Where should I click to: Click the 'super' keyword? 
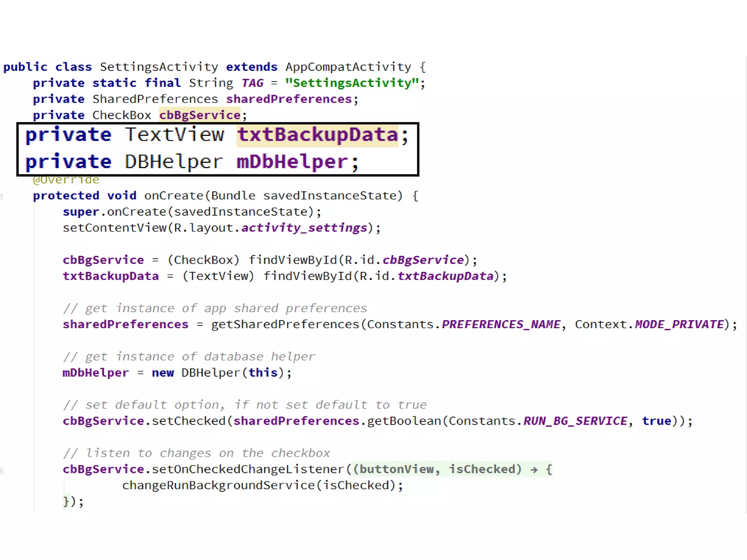(x=81, y=212)
